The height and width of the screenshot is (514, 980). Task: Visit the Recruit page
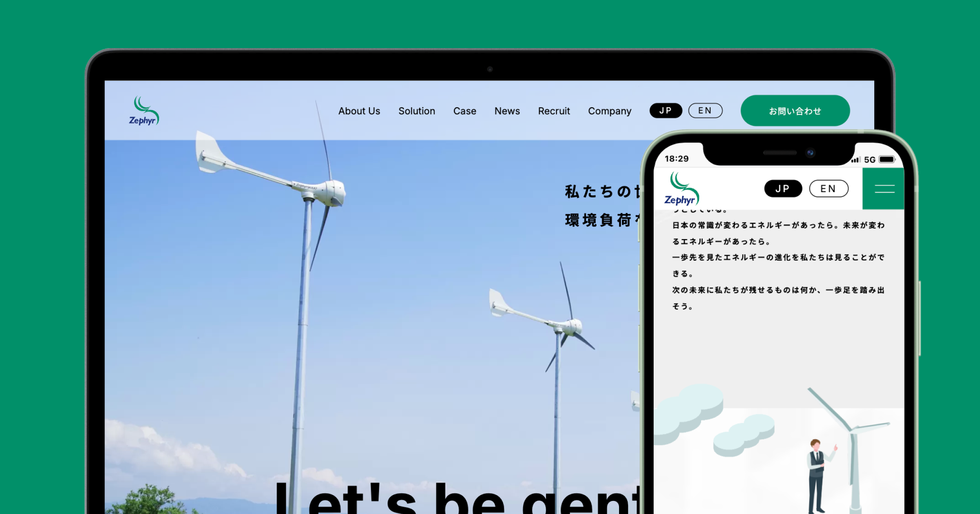(x=553, y=111)
